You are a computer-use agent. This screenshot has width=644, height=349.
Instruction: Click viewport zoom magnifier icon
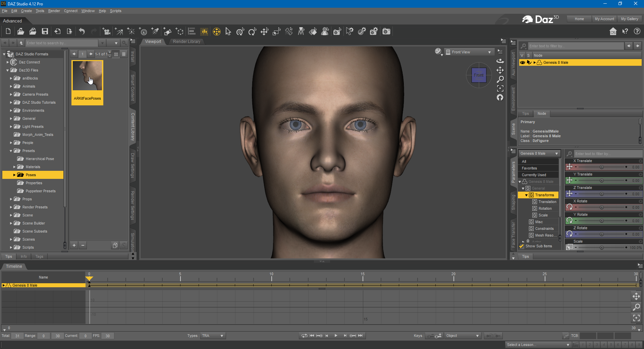(x=500, y=79)
